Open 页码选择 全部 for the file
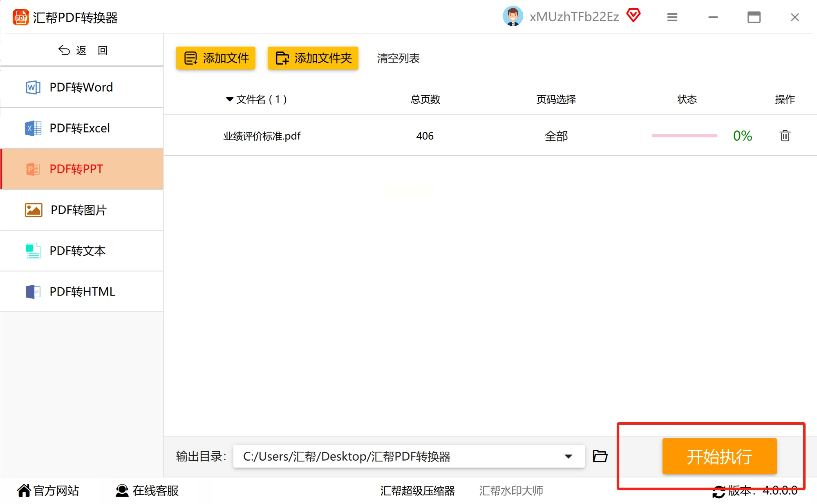Viewport: 817px width, 504px height. [556, 136]
